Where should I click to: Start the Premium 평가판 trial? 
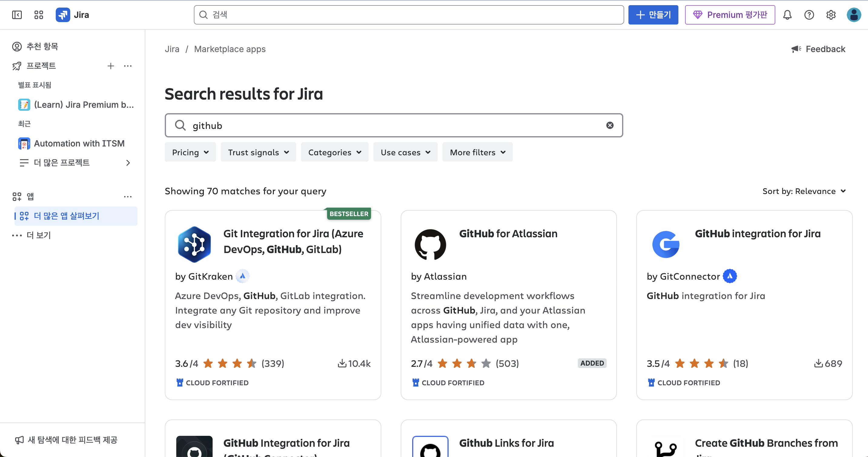730,15
